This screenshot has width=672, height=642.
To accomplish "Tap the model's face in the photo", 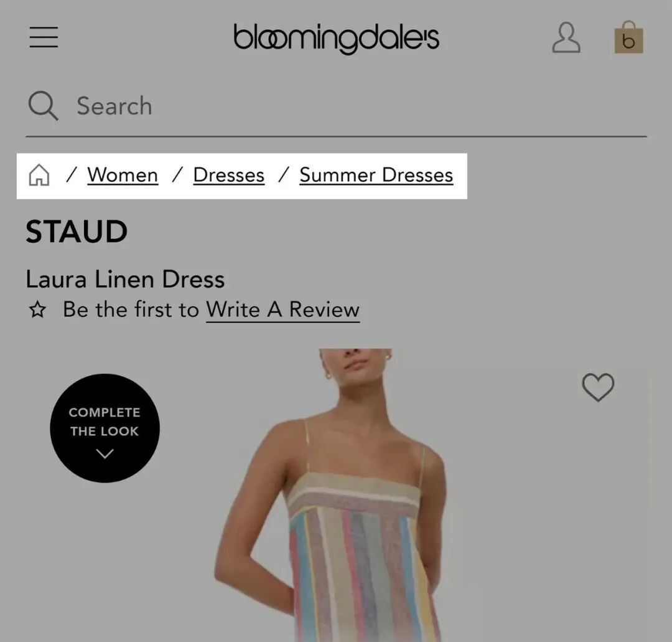I will coord(355,362).
